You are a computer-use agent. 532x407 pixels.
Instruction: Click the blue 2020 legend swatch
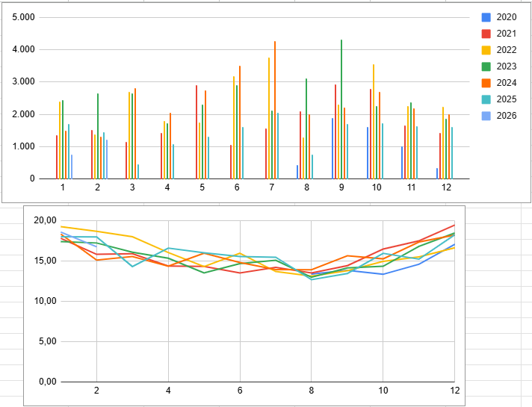coord(486,17)
